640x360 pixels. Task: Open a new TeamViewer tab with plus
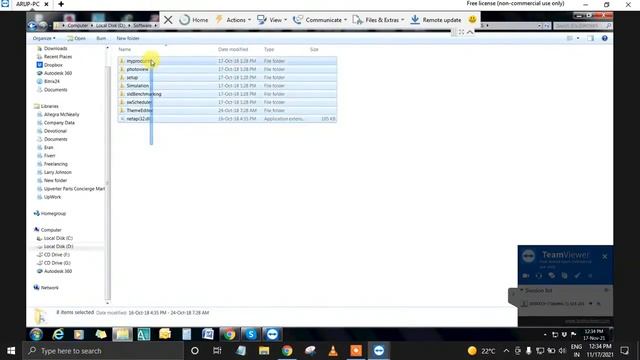pos(61,4)
